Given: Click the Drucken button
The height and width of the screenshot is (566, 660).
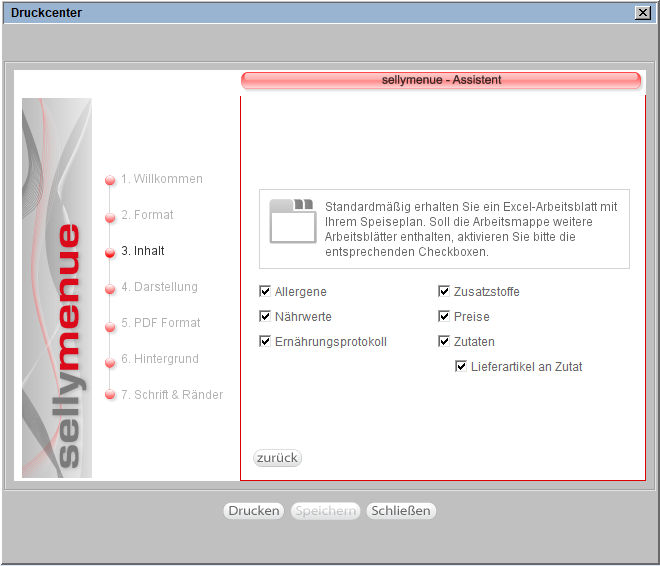Looking at the screenshot, I should (x=253, y=511).
